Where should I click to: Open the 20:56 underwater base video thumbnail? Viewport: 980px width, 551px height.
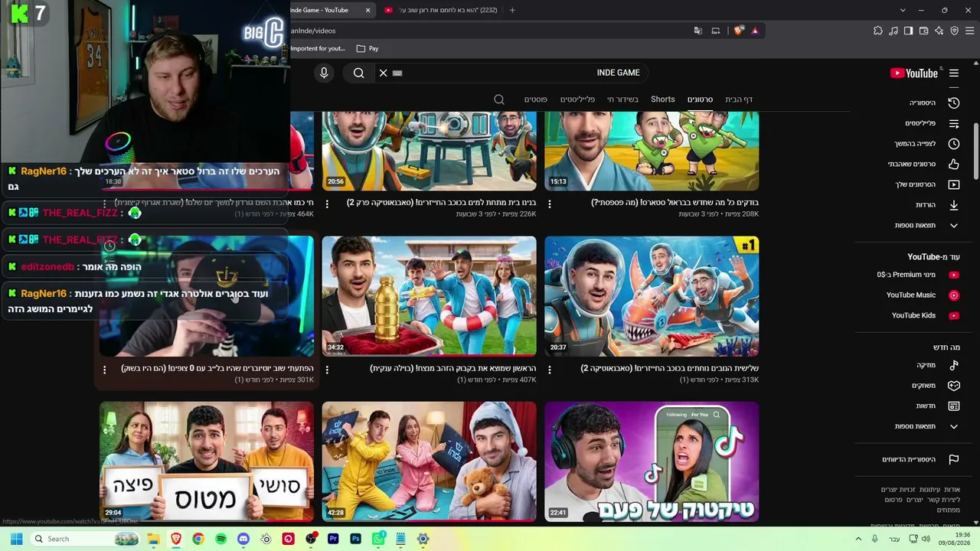tap(429, 151)
